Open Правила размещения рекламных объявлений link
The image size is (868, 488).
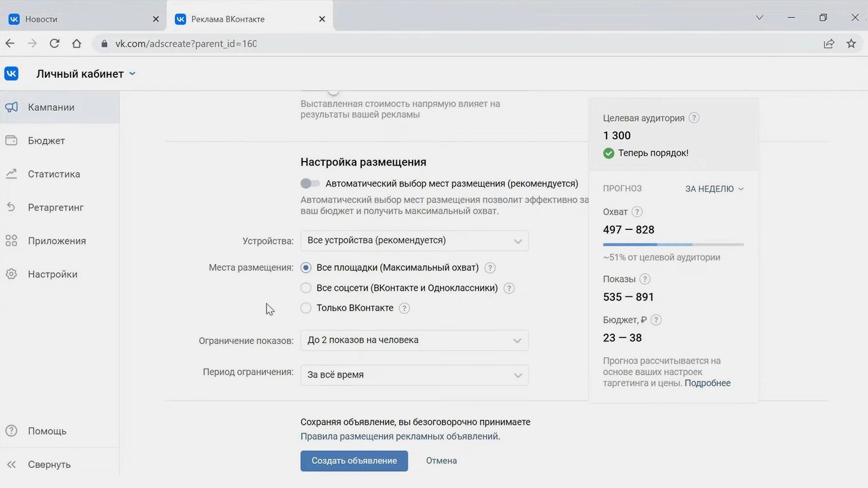point(399,436)
